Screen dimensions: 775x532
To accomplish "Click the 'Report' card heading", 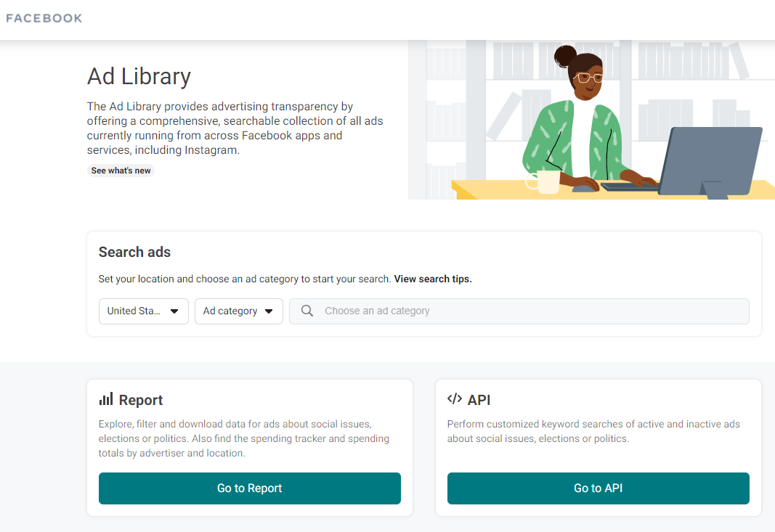I will pyautogui.click(x=140, y=400).
